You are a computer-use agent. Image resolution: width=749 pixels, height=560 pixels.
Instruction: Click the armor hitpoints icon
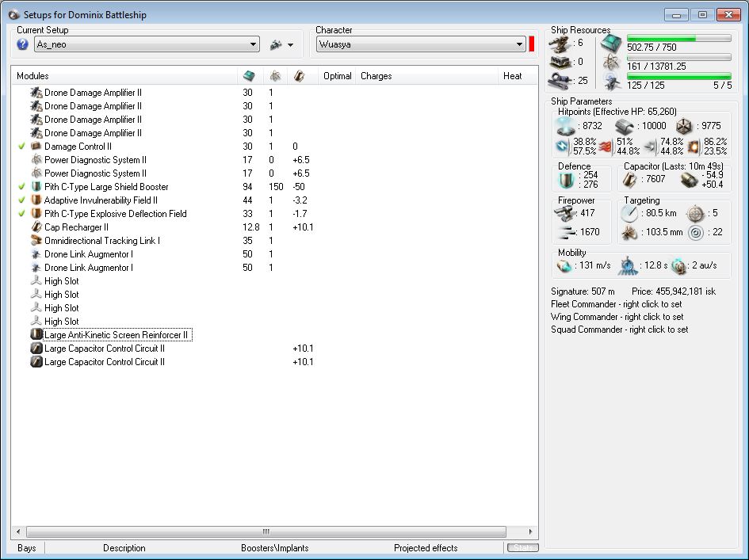[625, 127]
